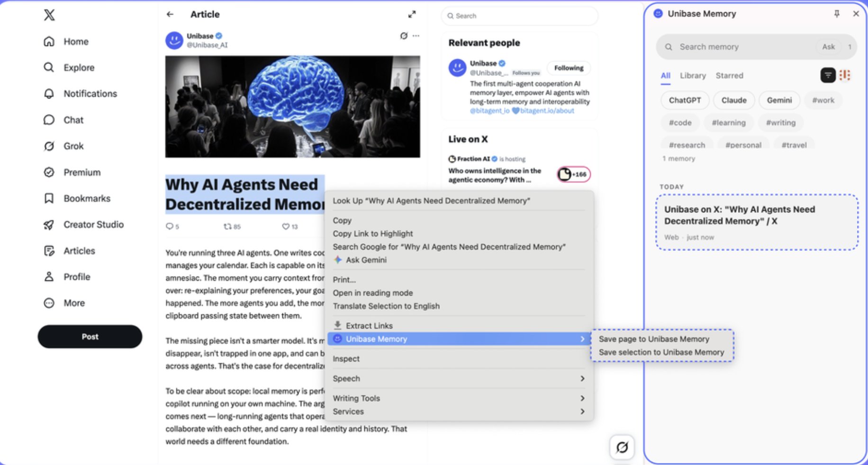Viewport: 868px width, 465px height.
Task: Open the memory filter icon button
Action: tap(828, 75)
